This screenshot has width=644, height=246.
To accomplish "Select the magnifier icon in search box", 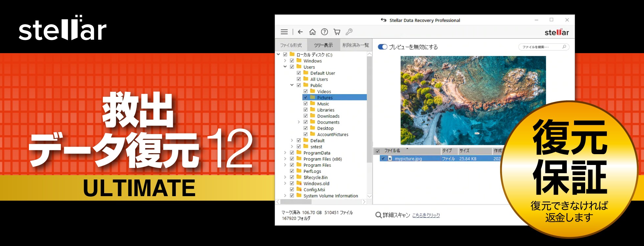I will [x=564, y=47].
